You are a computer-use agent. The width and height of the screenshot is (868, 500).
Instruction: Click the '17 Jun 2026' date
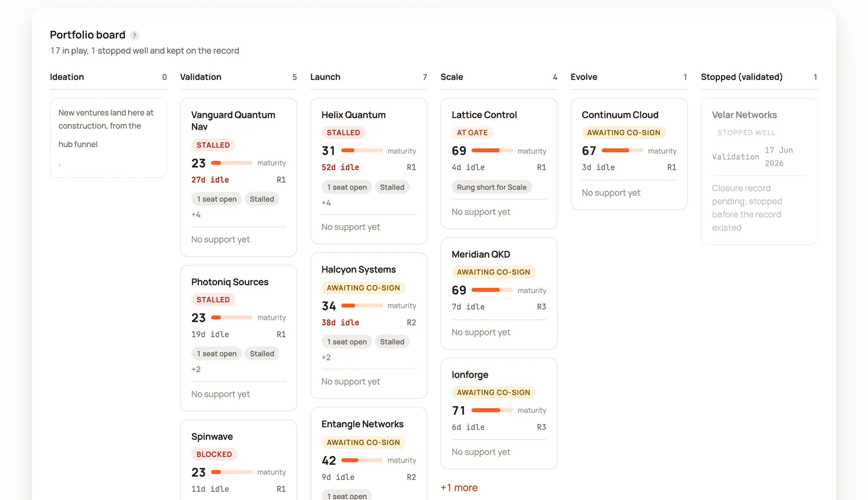pos(779,157)
